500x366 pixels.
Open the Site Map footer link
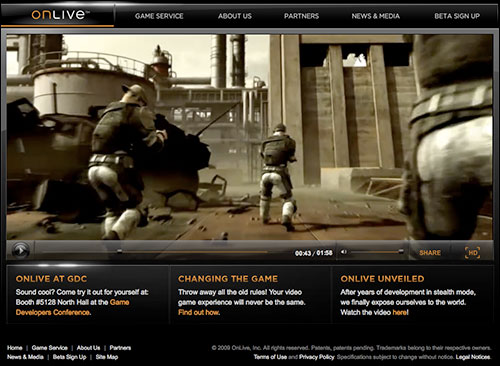click(107, 357)
